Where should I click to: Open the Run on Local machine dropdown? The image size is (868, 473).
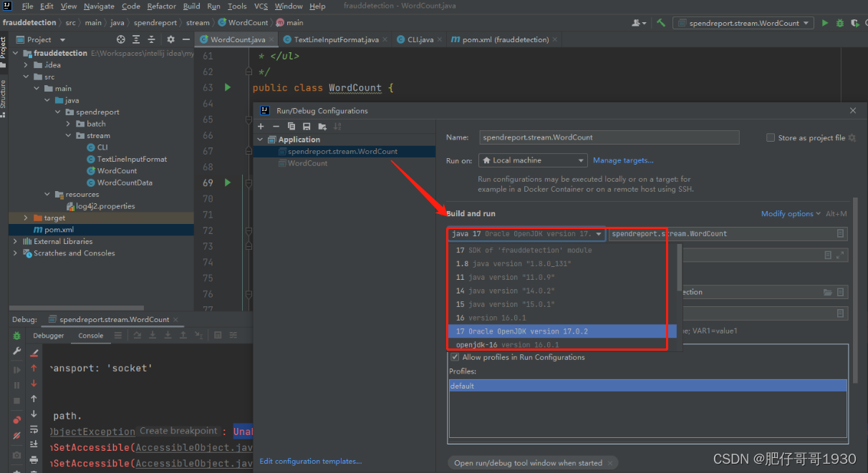[x=533, y=160]
